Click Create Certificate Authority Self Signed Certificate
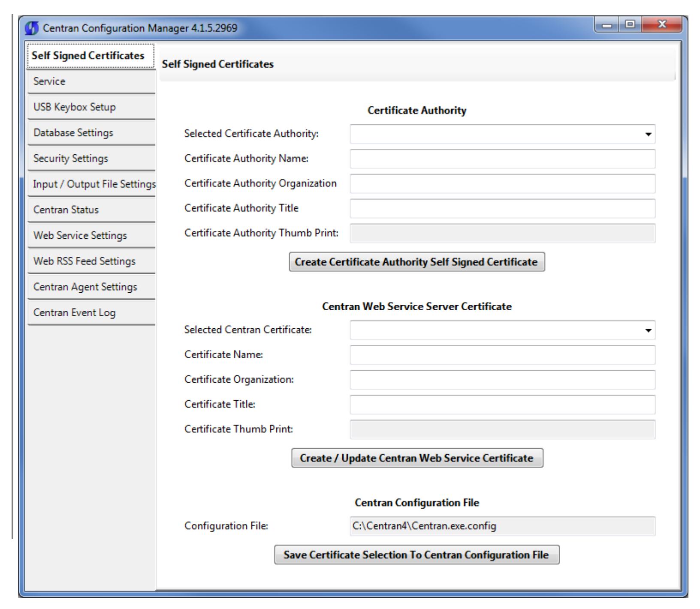Screen dimensions: 700x609 (x=417, y=262)
